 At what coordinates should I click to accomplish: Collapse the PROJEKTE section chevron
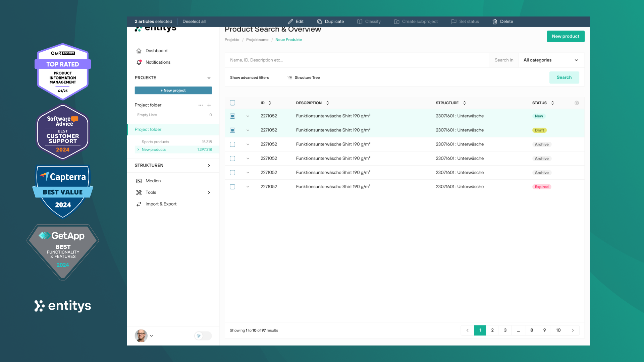(209, 78)
